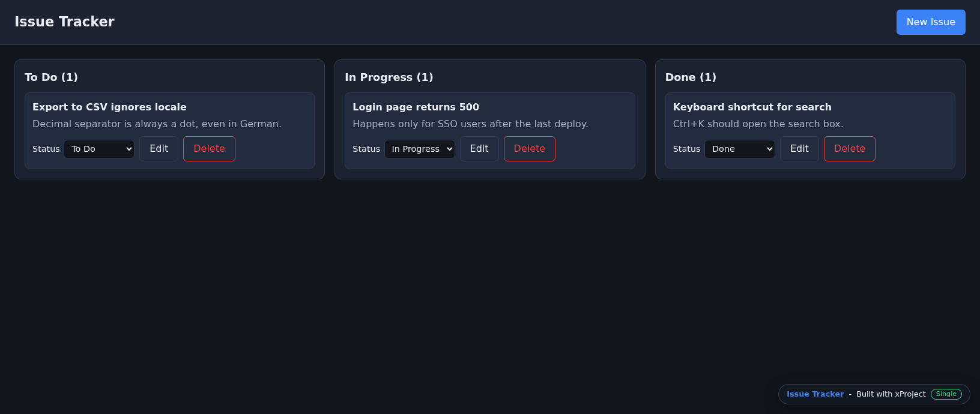Click title Login page returns 500
This screenshot has width=980, height=414.
(x=416, y=107)
